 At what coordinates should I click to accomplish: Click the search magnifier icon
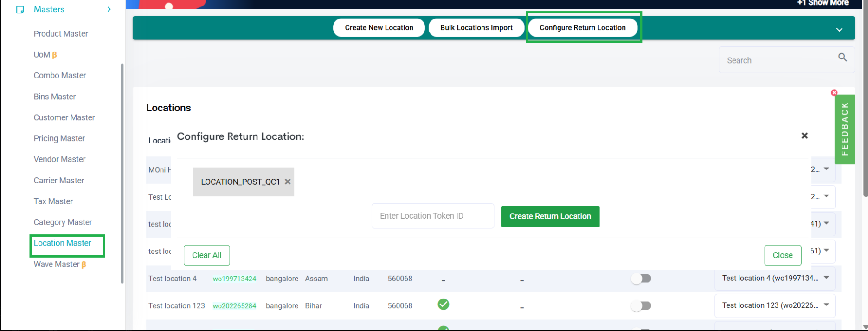pos(842,57)
